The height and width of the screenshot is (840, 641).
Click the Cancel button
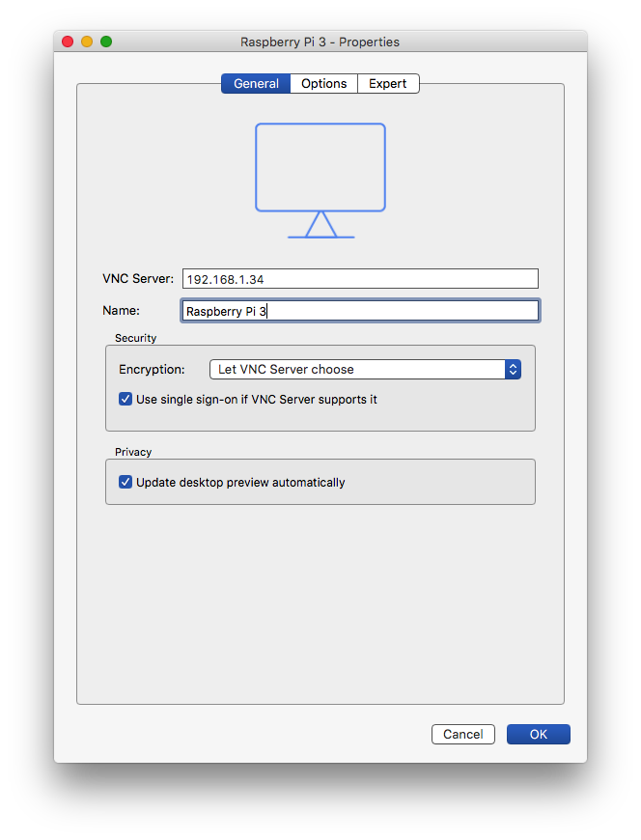click(462, 734)
